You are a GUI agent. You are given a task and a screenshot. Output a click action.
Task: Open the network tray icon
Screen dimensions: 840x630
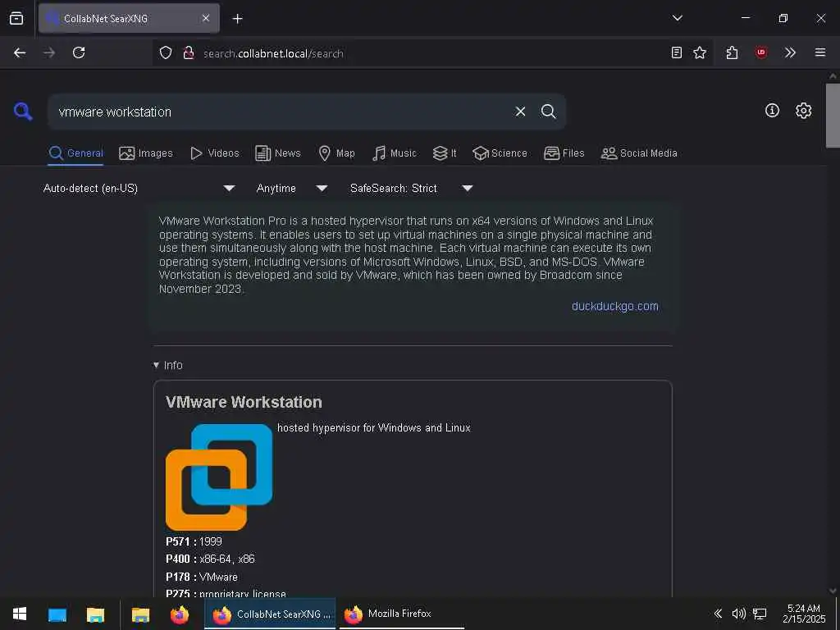(759, 614)
